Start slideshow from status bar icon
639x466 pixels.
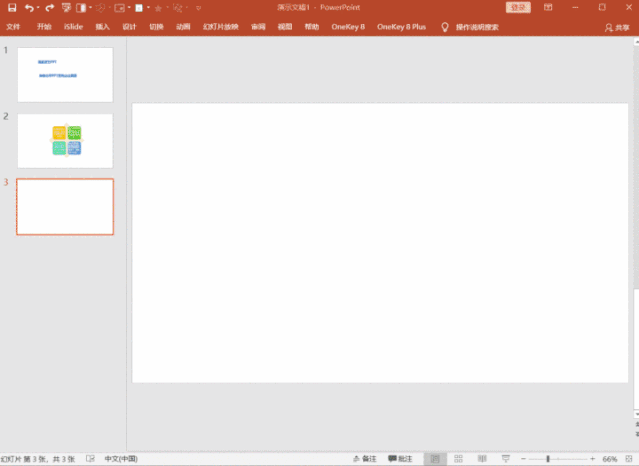(x=505, y=458)
